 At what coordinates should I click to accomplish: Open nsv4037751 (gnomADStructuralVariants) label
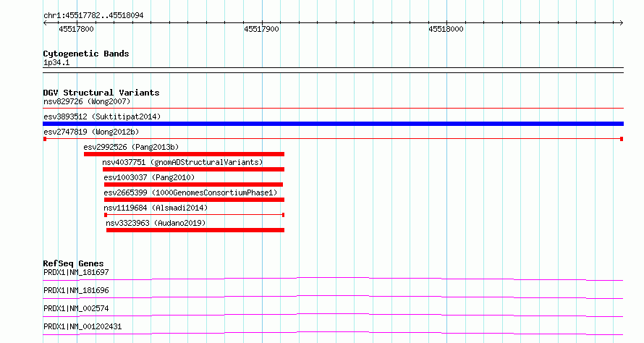click(182, 162)
